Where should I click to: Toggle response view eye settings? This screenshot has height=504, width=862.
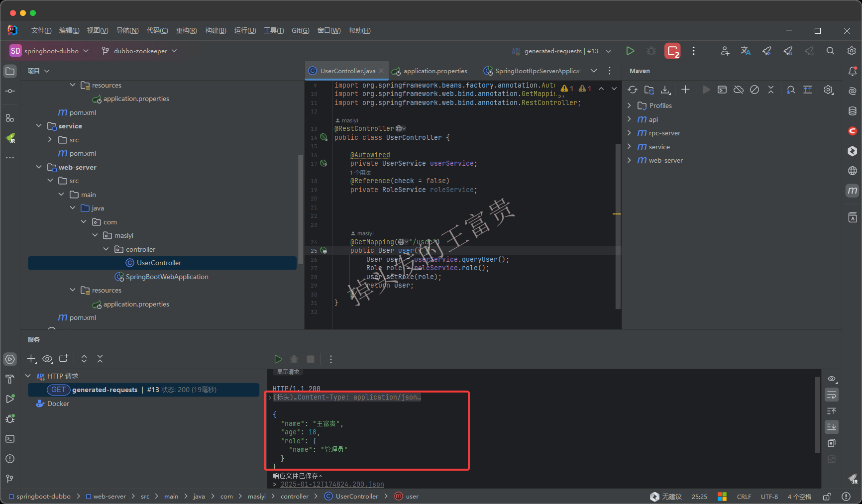[x=832, y=379]
